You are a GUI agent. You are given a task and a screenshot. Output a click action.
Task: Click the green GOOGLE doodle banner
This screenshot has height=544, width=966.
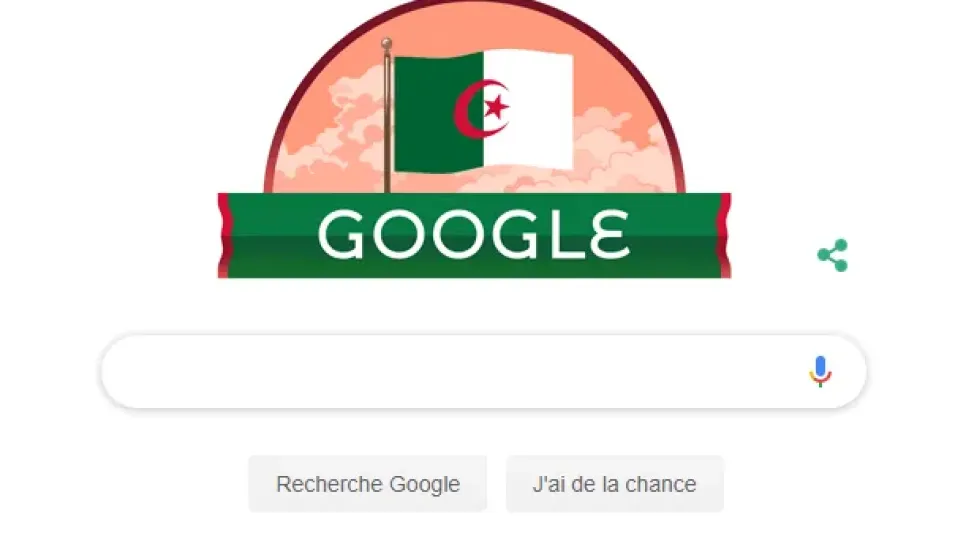[474, 235]
